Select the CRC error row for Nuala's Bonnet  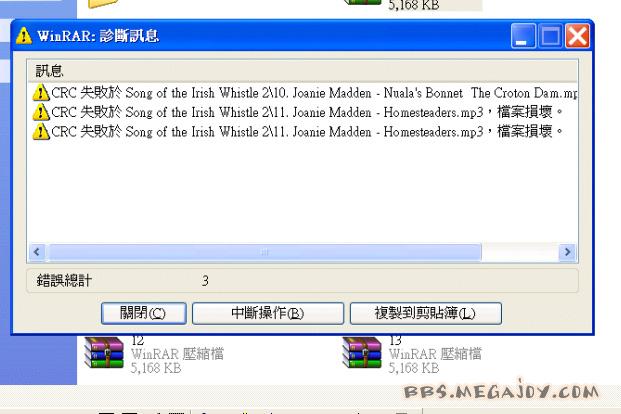click(x=304, y=93)
